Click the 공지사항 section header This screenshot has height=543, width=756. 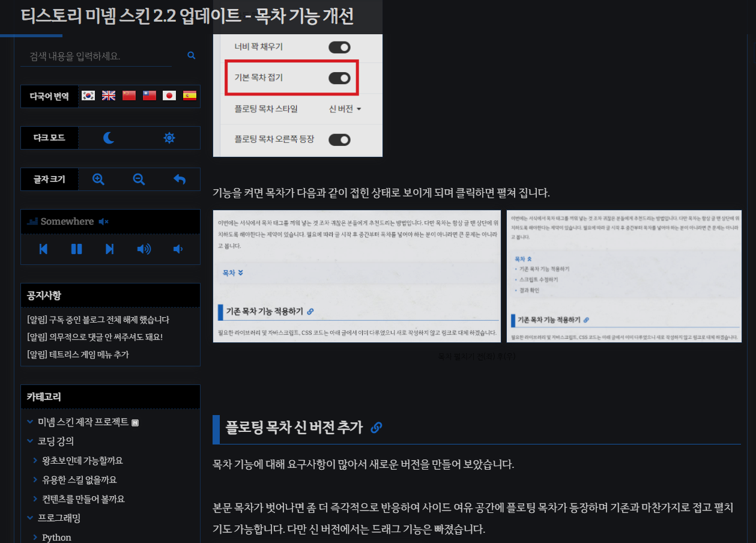pos(110,296)
